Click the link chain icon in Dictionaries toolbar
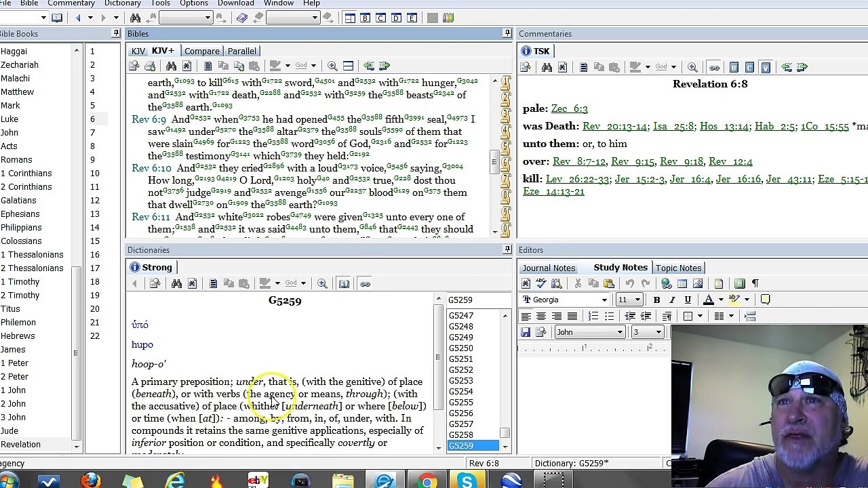Image resolution: width=868 pixels, height=488 pixels. pos(365,283)
